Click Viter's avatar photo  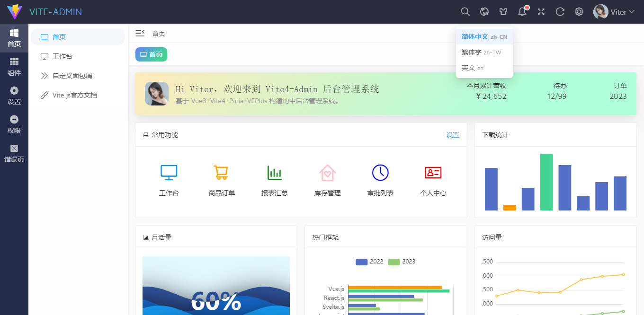[600, 11]
